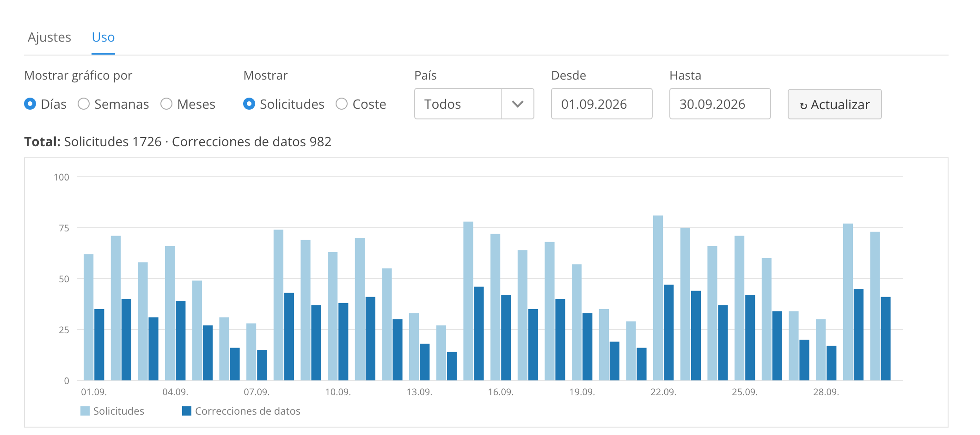Viewport: 980px width, 435px height.
Task: Click the Correcciones de datos legend square
Action: point(187,411)
